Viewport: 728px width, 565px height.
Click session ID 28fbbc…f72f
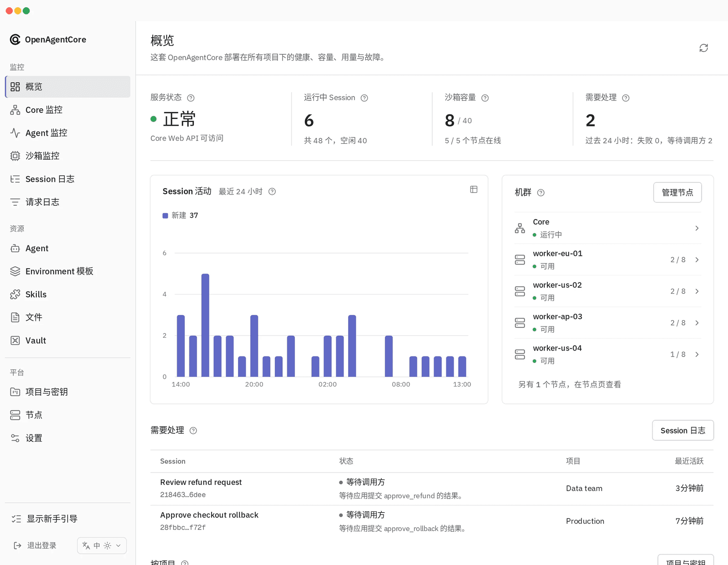click(x=183, y=528)
